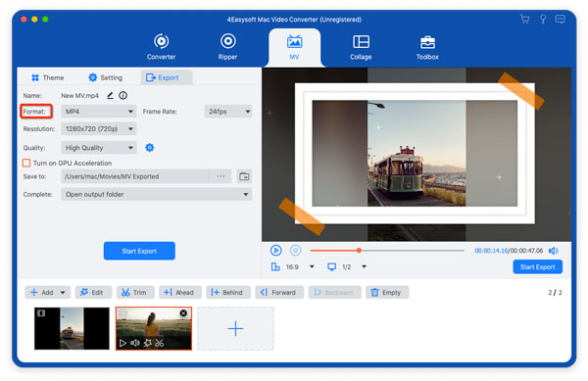The height and width of the screenshot is (381, 588).
Task: Click speaker icon on second clip
Action: pos(134,343)
